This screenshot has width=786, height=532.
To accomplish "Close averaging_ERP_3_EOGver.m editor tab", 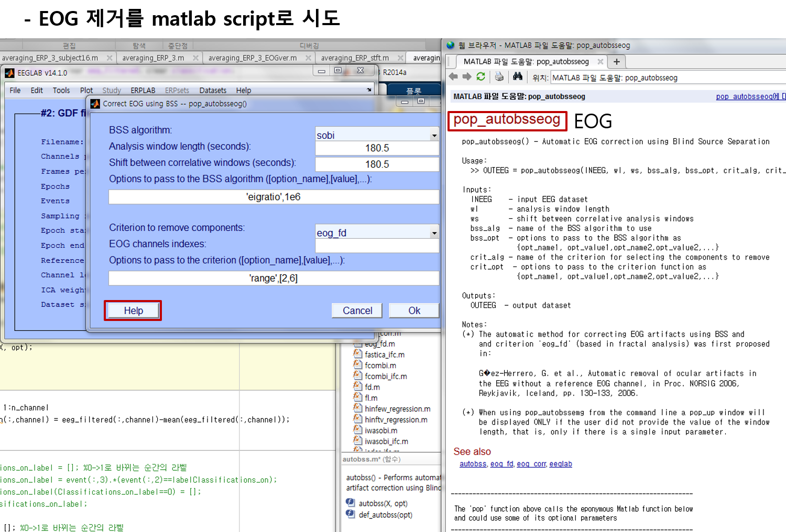I will (x=308, y=58).
